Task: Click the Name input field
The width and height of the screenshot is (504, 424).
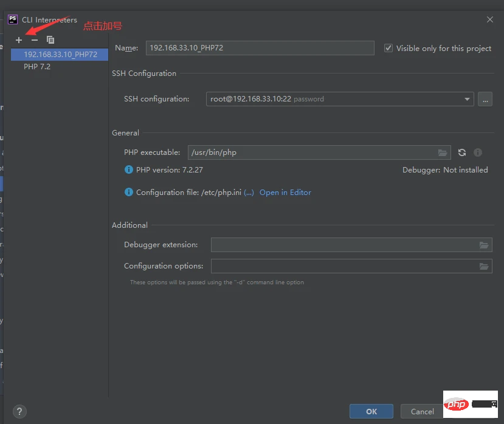Action: coord(260,48)
